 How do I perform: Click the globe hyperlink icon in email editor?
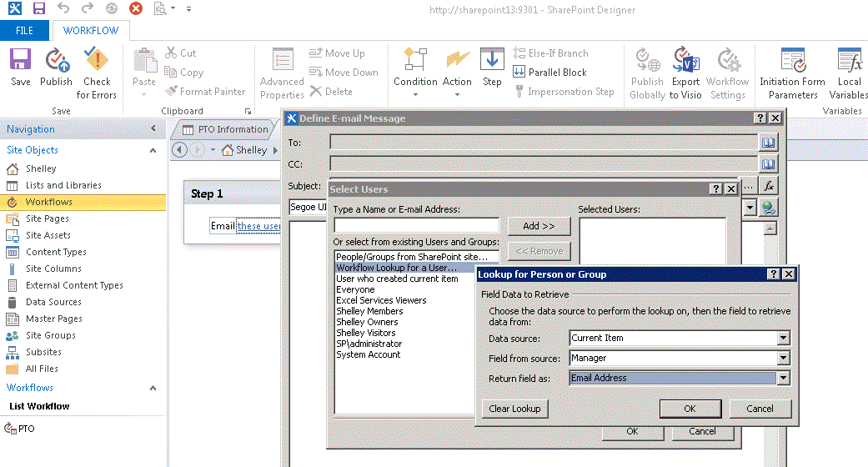coord(768,208)
